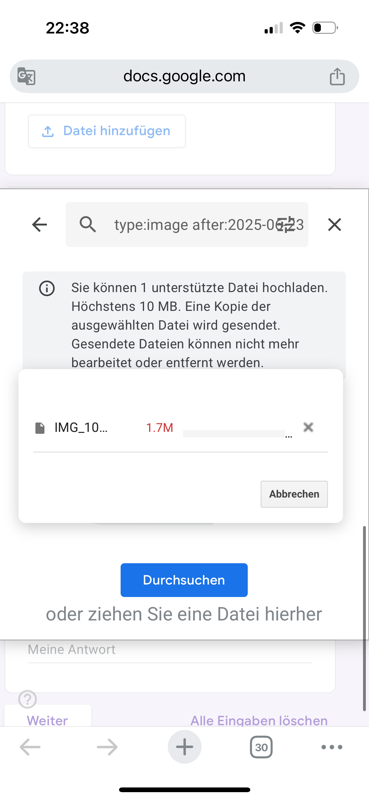Go back with the picker's left arrow
Screen dimensions: 369x800
click(39, 224)
